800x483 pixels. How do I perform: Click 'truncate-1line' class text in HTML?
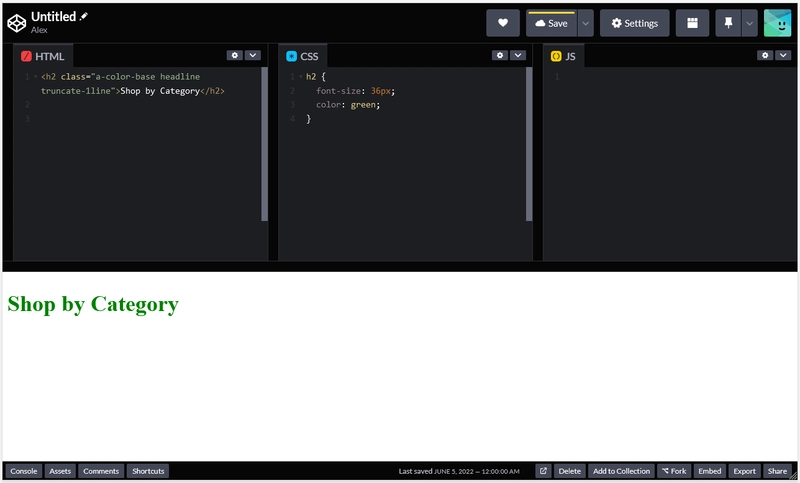tap(76, 91)
